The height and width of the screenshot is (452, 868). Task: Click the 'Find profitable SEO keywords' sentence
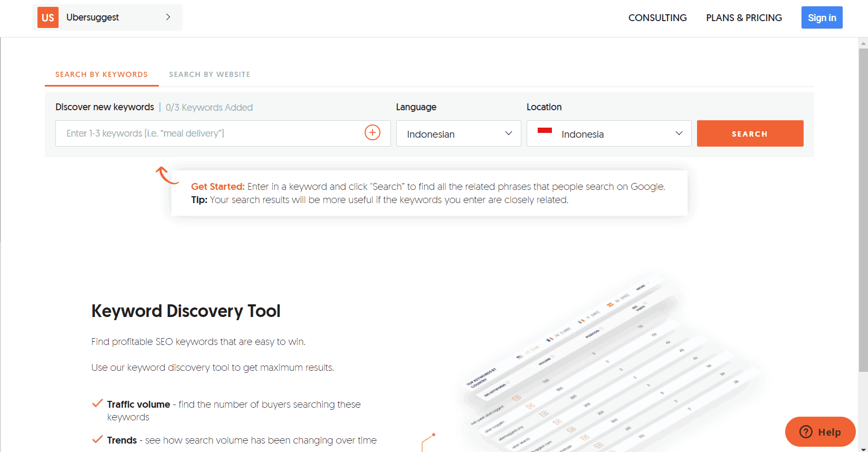coord(198,342)
